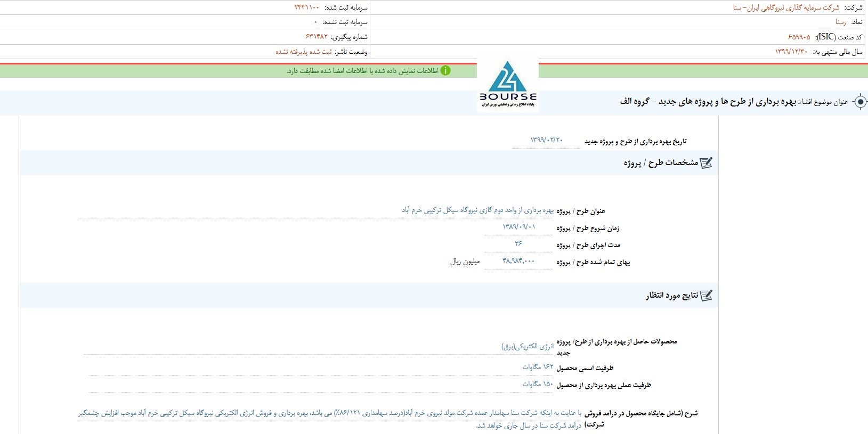Click project title بهره برداری از واحد دوم گازی
This screenshot has width=868, height=434.
coord(477,210)
